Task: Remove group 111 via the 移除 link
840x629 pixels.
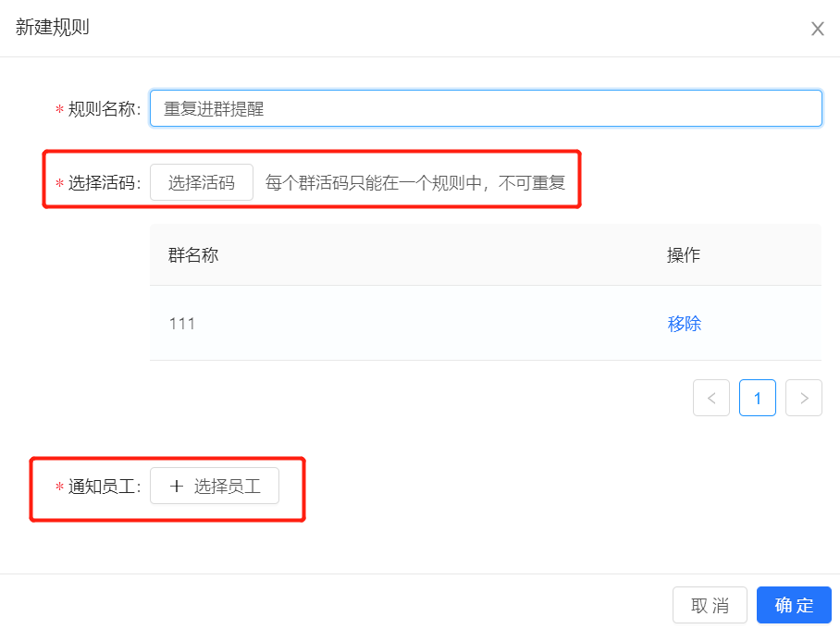Action: [684, 324]
